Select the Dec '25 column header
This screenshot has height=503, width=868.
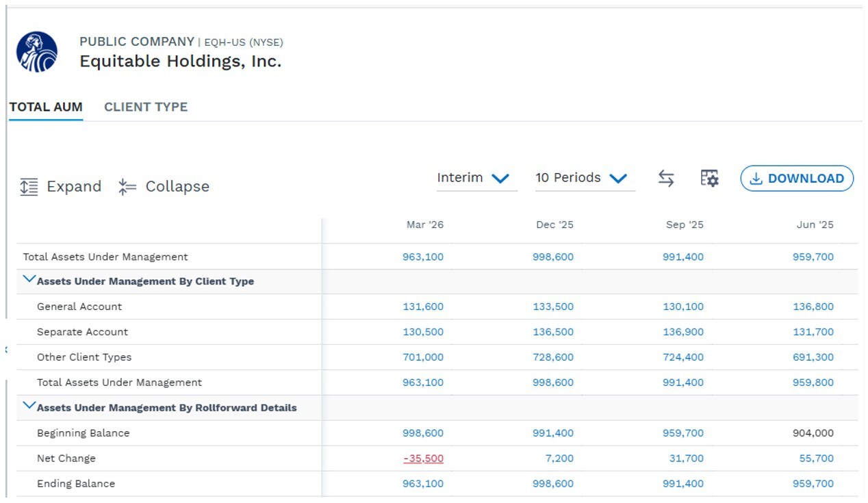pos(555,225)
